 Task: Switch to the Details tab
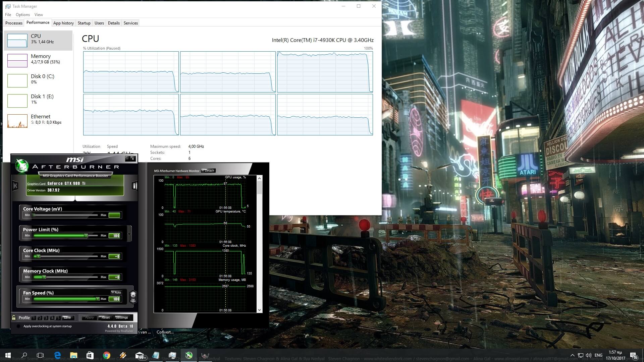click(114, 23)
